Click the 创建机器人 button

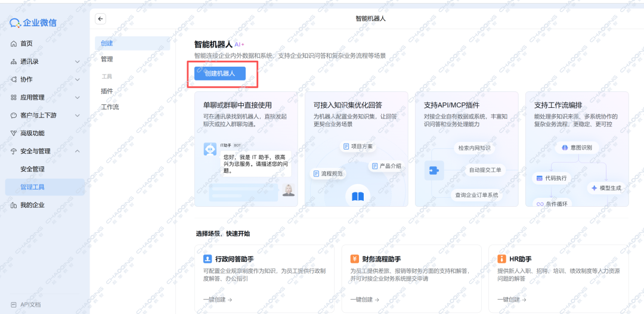220,73
